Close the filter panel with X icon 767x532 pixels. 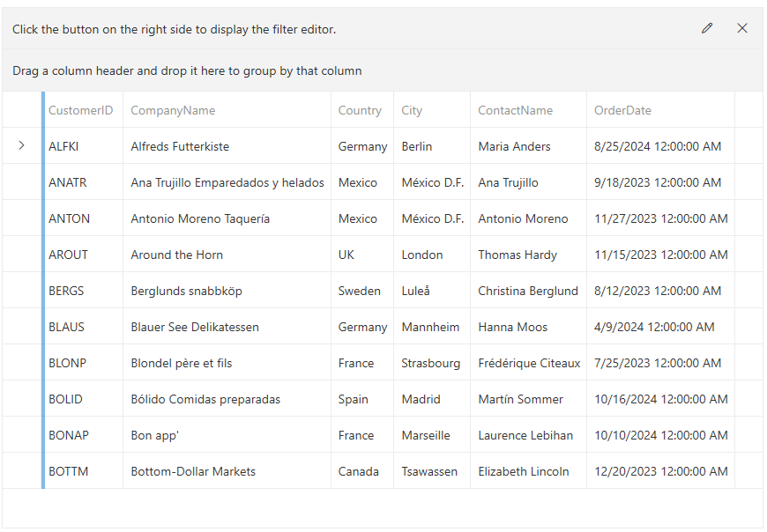pos(742,28)
